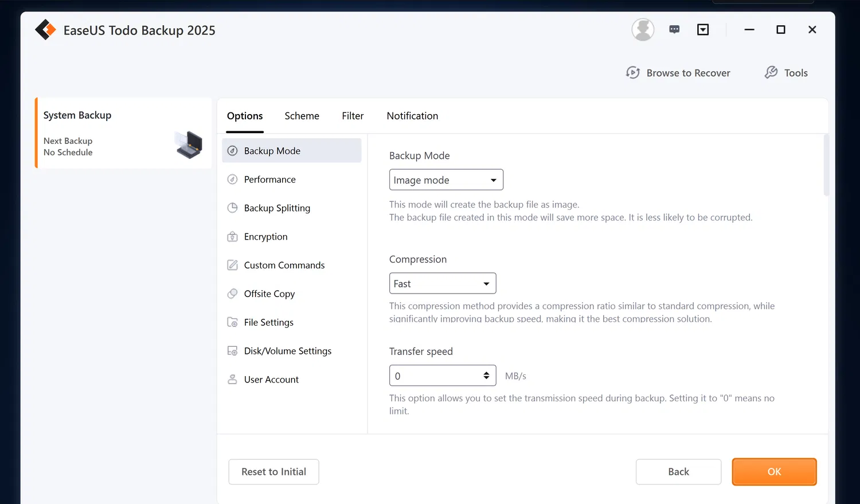Open the feedback chat bubble icon

(x=674, y=30)
